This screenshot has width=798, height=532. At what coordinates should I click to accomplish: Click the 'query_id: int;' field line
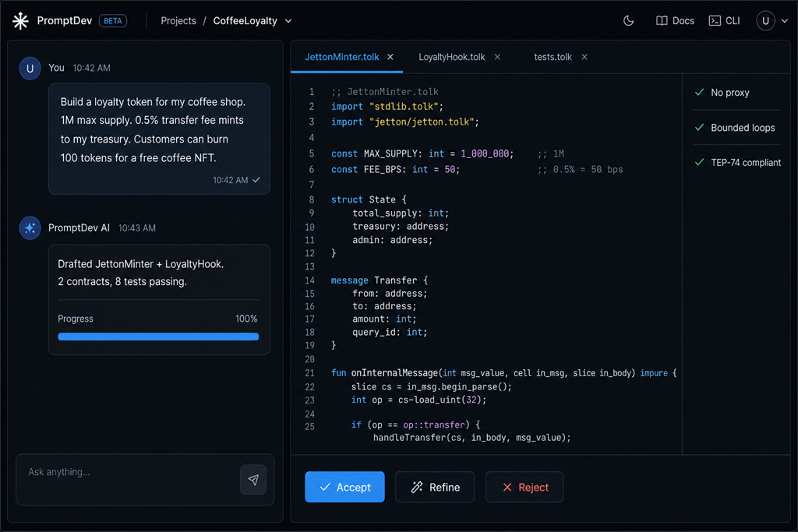[390, 332]
